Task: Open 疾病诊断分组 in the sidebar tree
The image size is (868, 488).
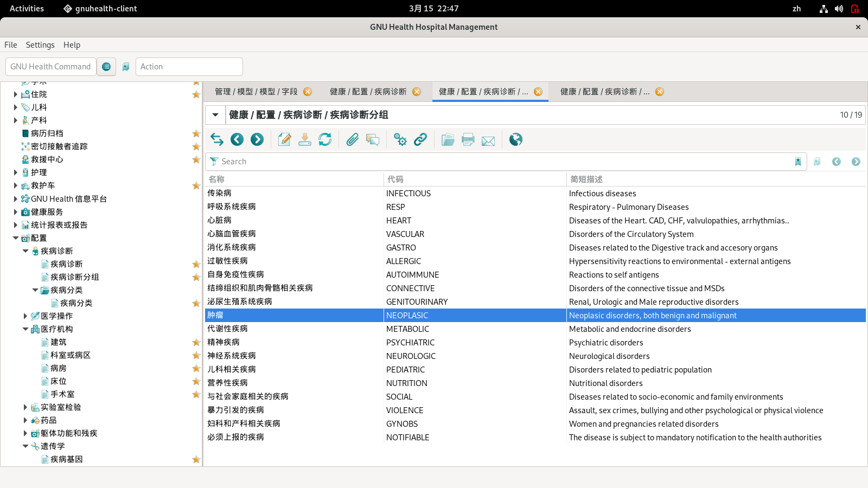Action: click(x=74, y=277)
